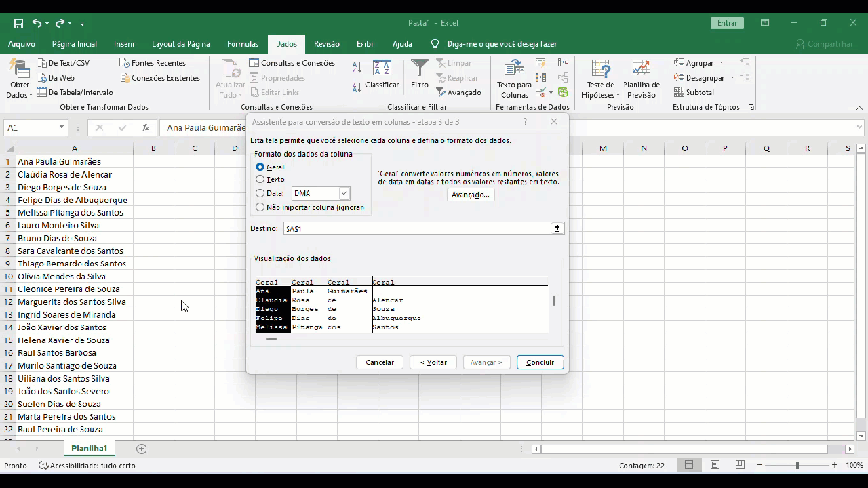Image resolution: width=868 pixels, height=488 pixels.
Task: Choose Não importar coluna option
Action: coord(260,207)
